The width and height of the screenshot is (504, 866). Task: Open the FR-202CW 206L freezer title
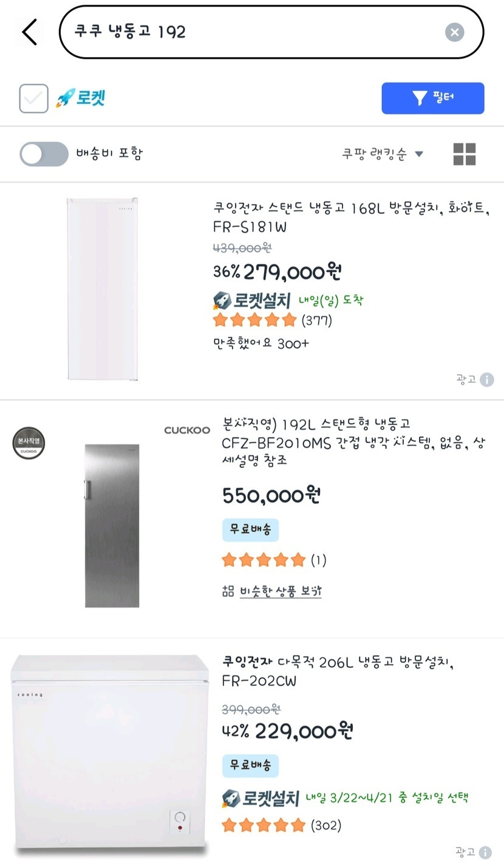click(337, 671)
